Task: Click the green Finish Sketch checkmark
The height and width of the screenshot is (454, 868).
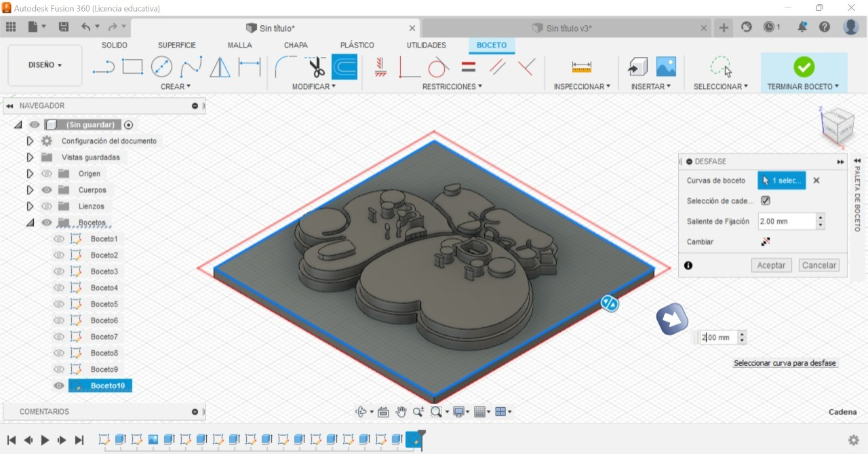Action: click(x=804, y=67)
